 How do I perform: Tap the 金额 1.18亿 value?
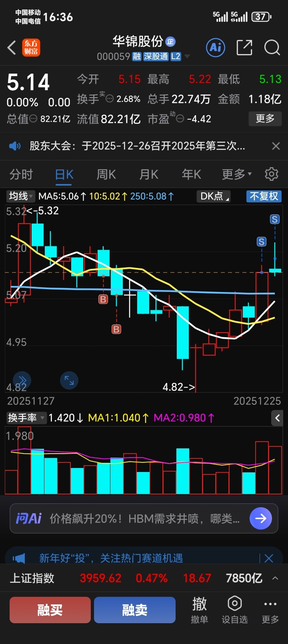coord(265,99)
